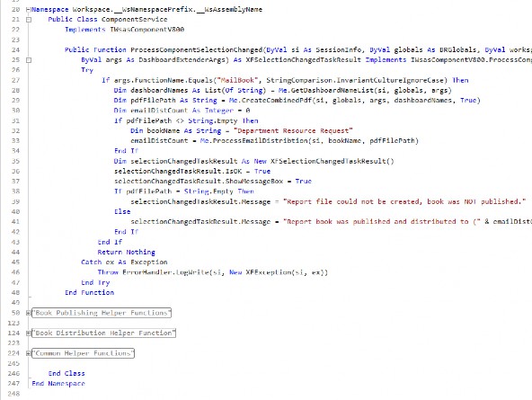Collapse the Namespace Workspace block
532x400 pixels.
[x=28, y=10]
